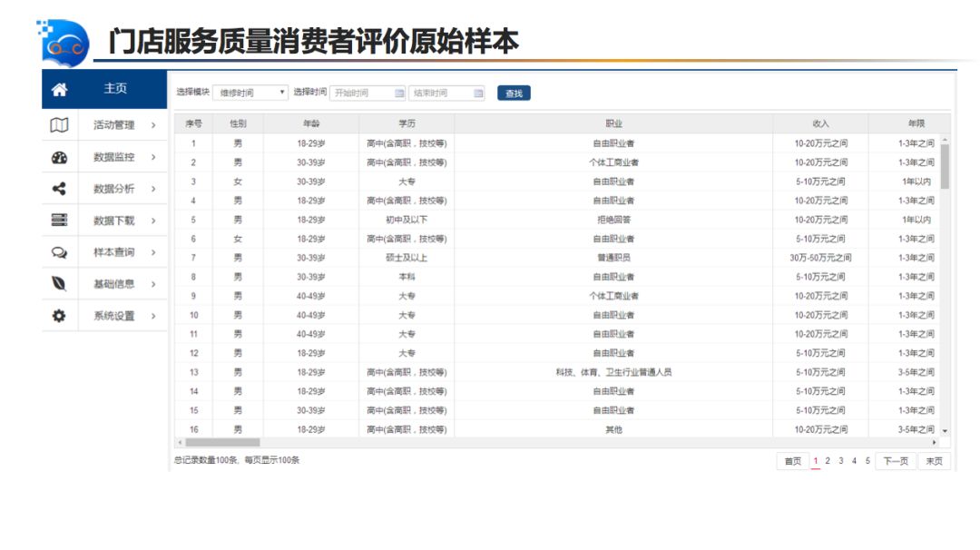Open calendar picker in 开始时间 field
980x550 pixels.
point(399,93)
